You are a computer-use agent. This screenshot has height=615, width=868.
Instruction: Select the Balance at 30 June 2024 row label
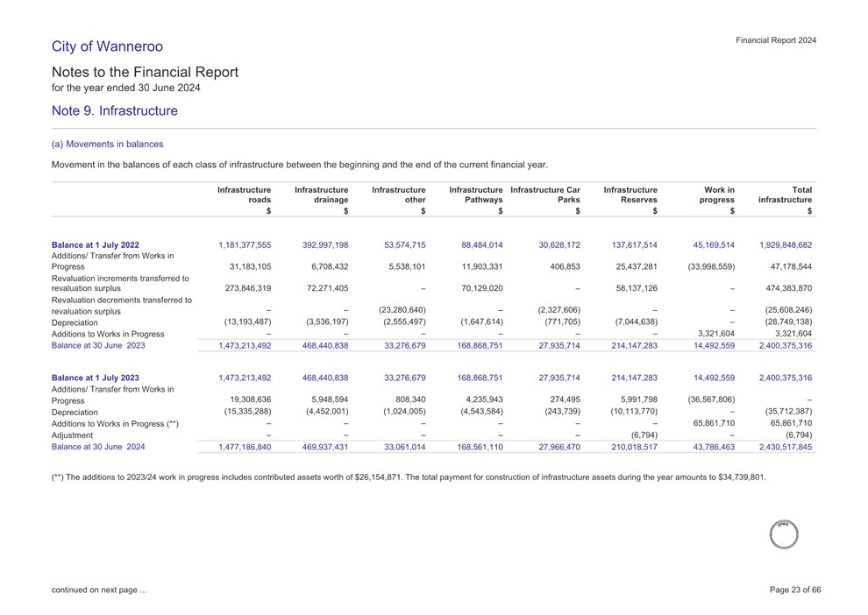98,446
